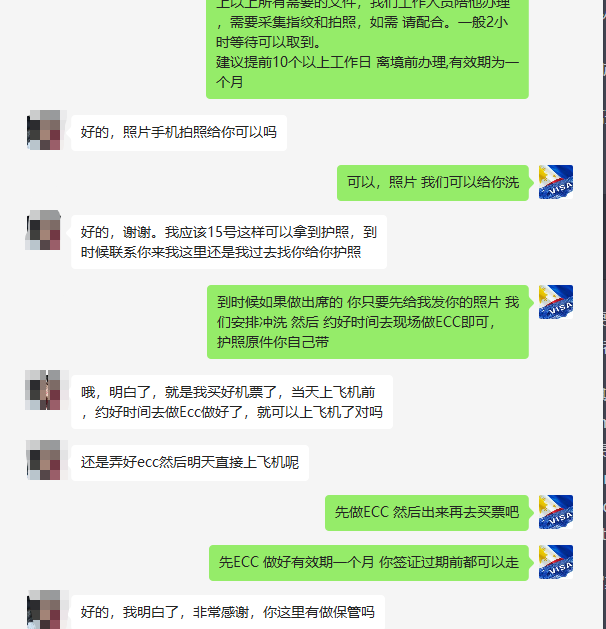Open VISA avatar beside 先ECC 做好有效期一个月 message

555,562
